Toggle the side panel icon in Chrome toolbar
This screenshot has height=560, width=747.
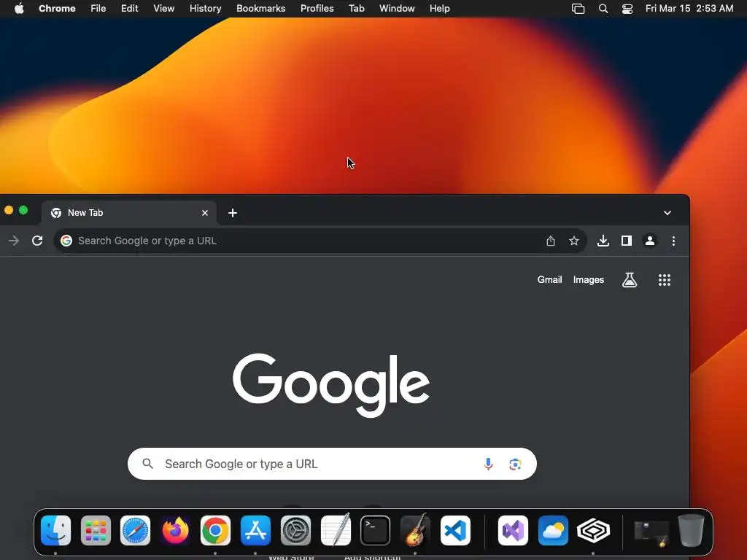627,241
